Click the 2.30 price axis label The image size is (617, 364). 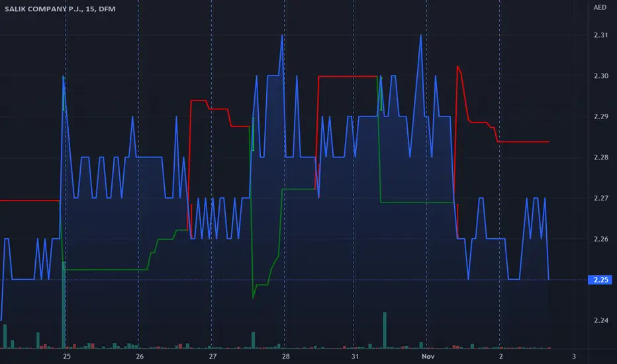(601, 76)
